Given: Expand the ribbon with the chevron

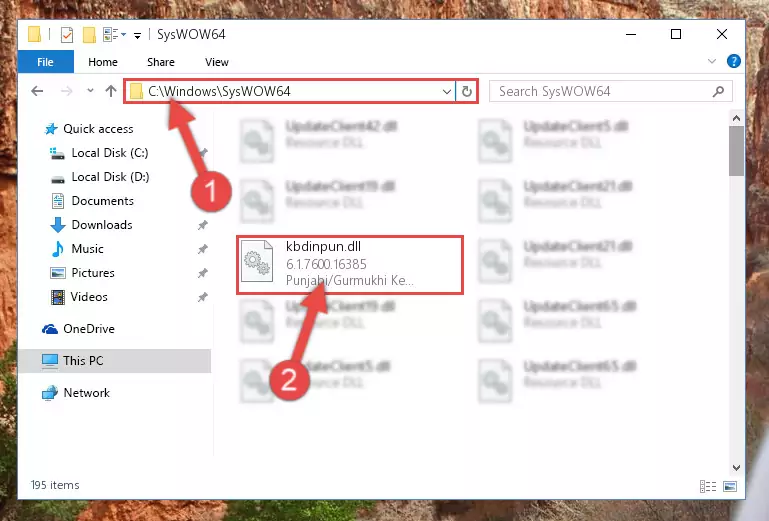Looking at the screenshot, I should coord(712,61).
